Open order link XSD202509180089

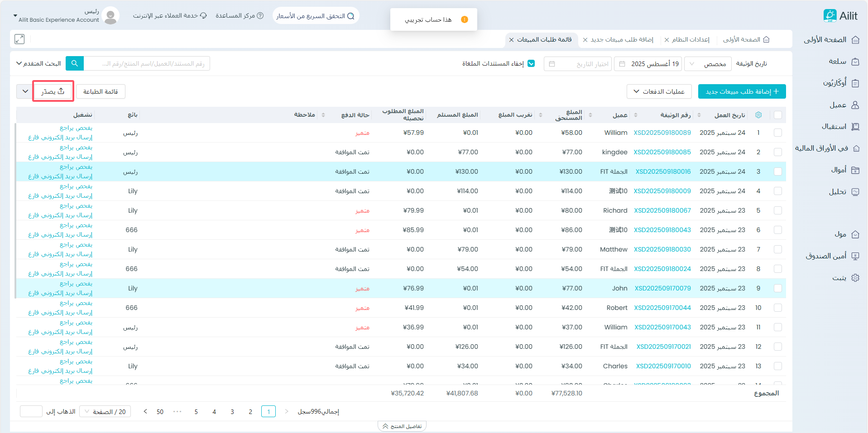662,133
